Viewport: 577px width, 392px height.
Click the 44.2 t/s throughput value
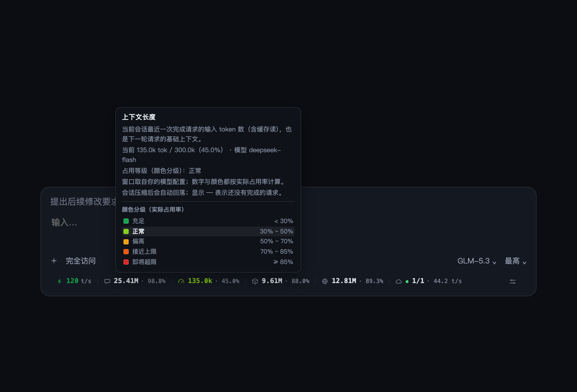point(447,281)
